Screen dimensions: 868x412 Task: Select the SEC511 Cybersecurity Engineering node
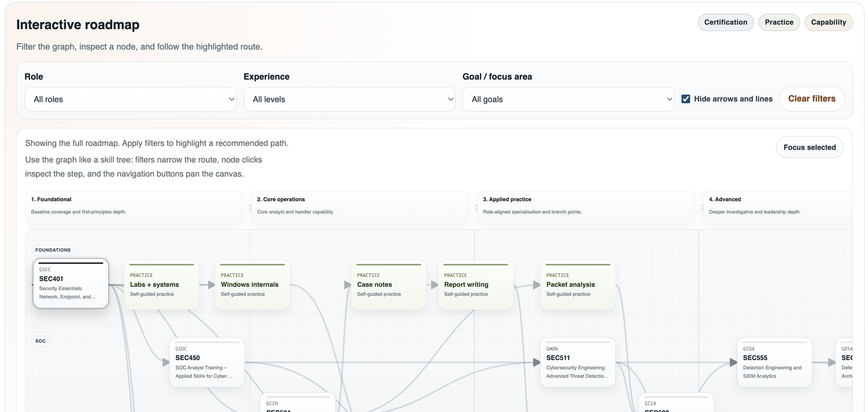[x=578, y=362]
